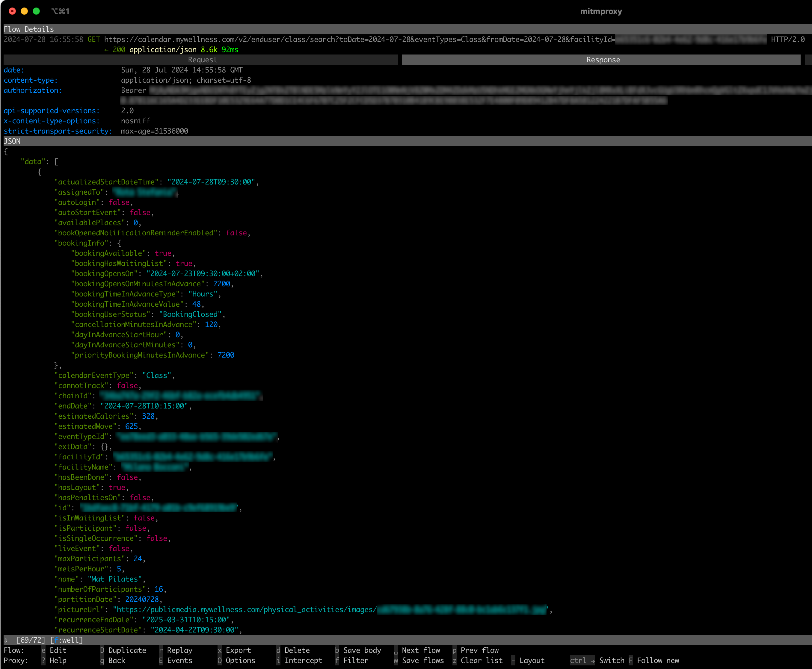812x669 pixels.
Task: Open the Options command
Action: [236, 660]
